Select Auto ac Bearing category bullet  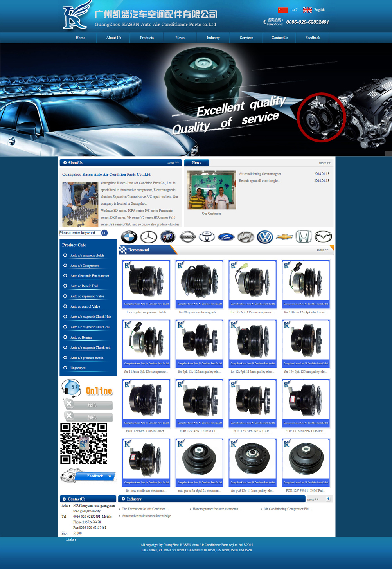[65, 337]
